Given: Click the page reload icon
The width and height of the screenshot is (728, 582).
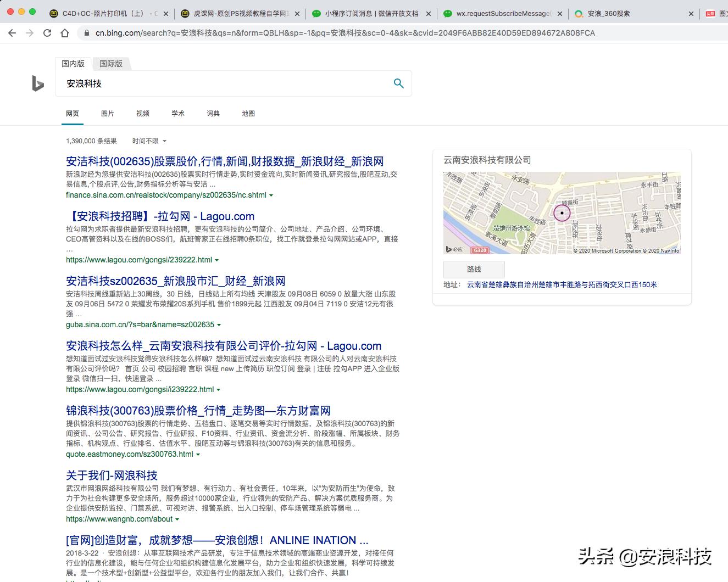Looking at the screenshot, I should click(47, 33).
